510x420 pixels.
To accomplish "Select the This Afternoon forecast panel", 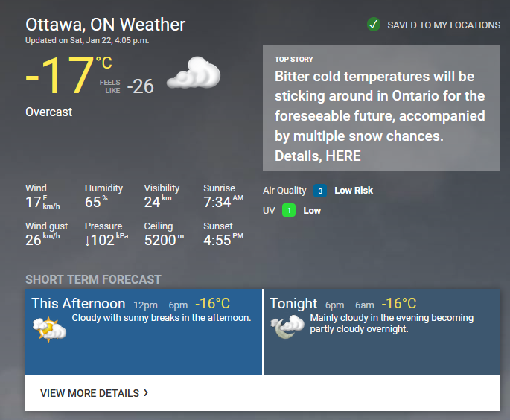I will pyautogui.click(x=144, y=332).
